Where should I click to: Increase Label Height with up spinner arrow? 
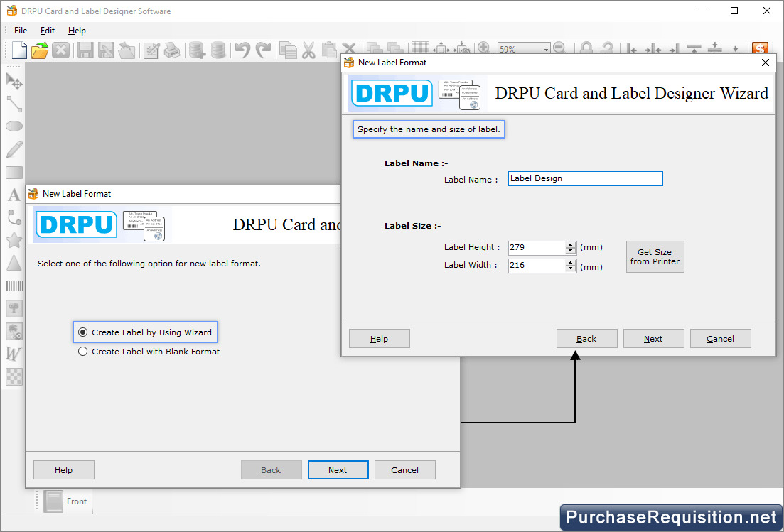click(570, 244)
